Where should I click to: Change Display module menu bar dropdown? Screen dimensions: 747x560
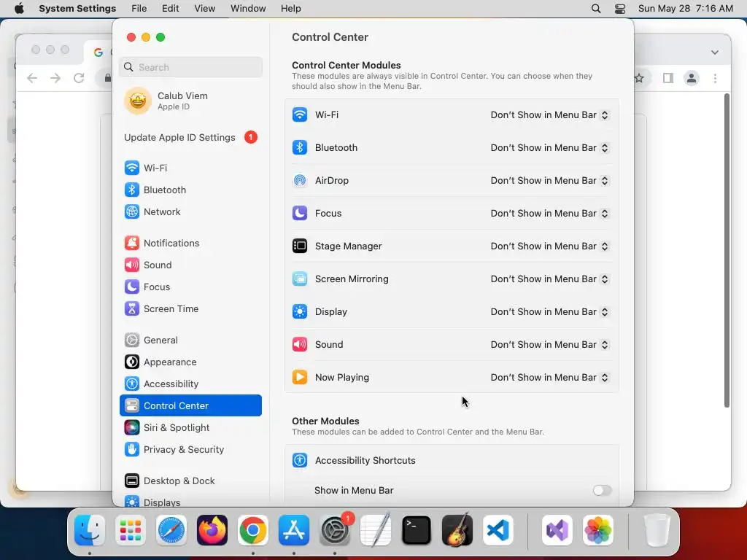click(550, 312)
